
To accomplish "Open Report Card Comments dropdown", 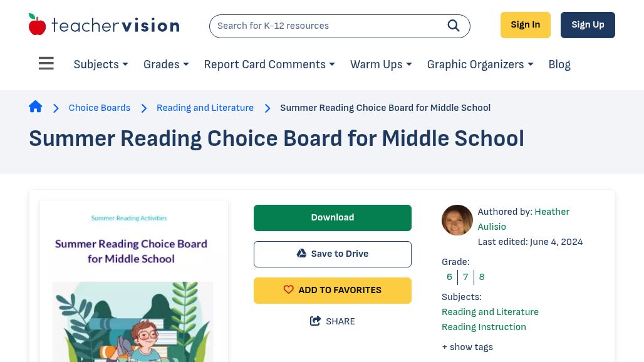I will tap(269, 65).
